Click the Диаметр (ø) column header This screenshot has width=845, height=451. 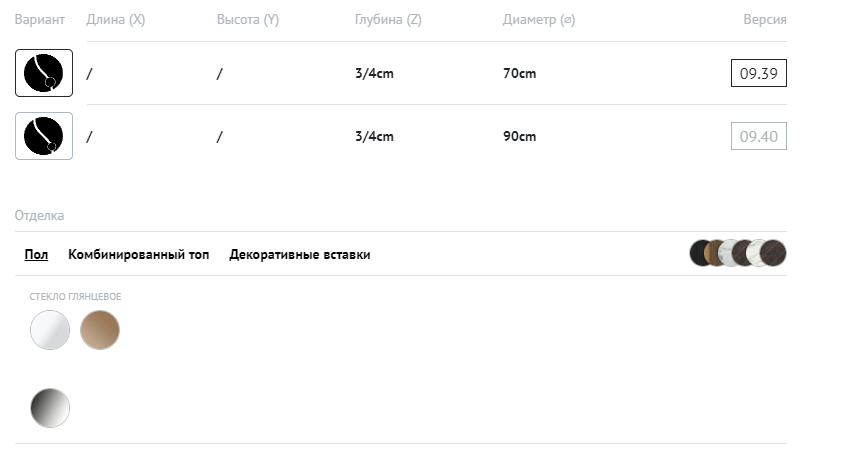[x=538, y=19]
